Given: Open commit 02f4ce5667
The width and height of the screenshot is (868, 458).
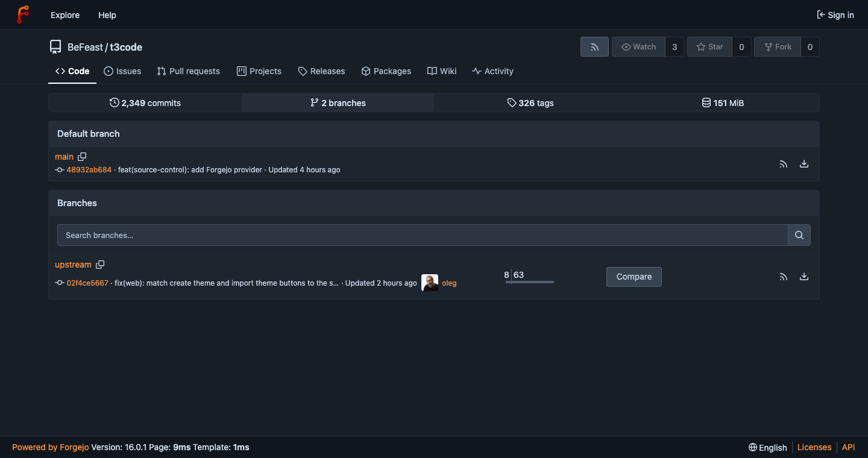Looking at the screenshot, I should (x=87, y=283).
